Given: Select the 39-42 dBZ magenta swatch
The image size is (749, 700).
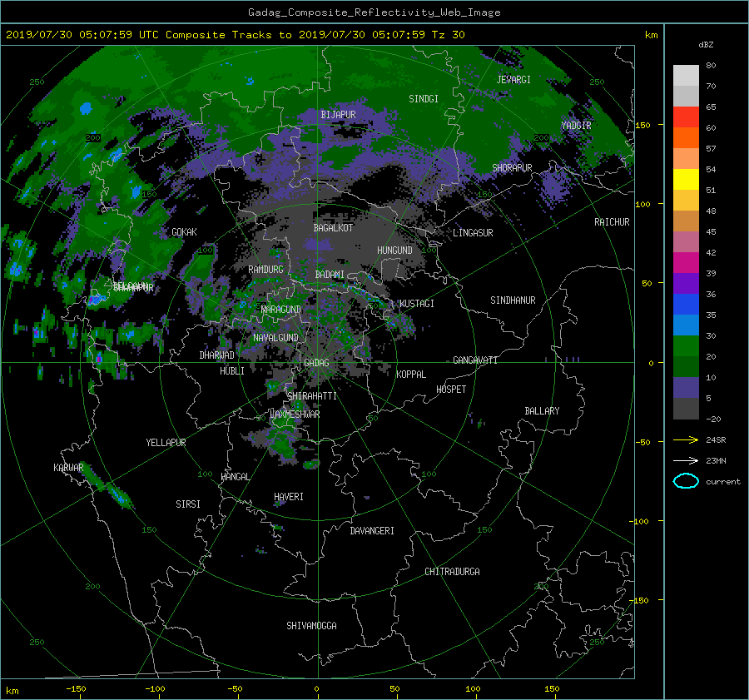Looking at the screenshot, I should (x=686, y=263).
